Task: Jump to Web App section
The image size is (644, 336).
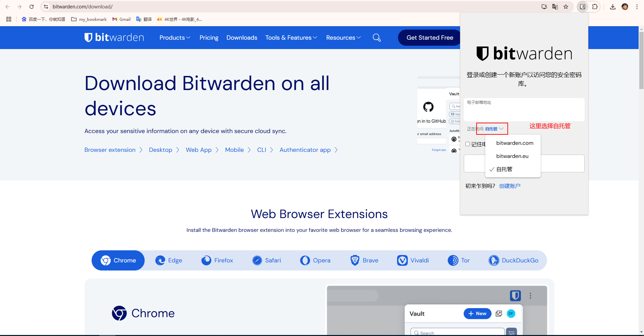Action: tap(202, 150)
